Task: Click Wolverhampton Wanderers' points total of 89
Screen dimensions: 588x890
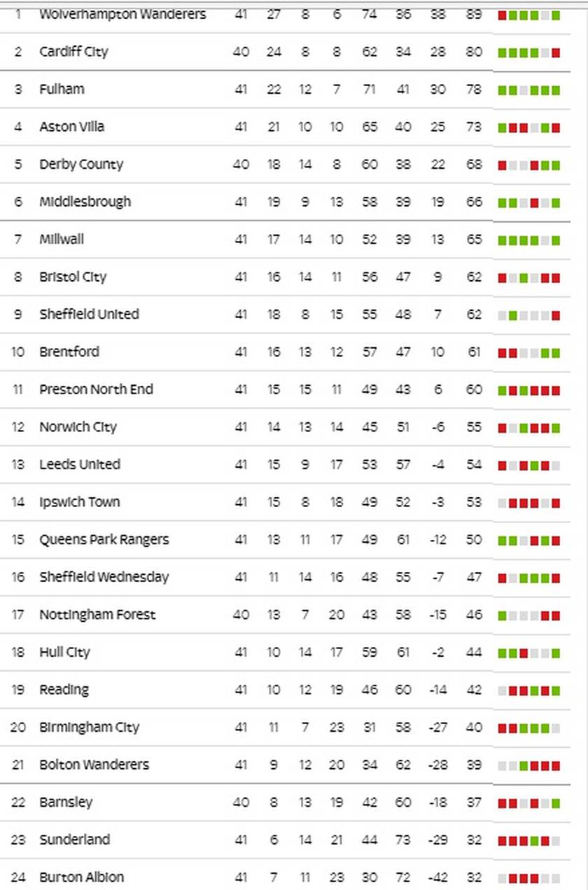Action: click(x=474, y=14)
